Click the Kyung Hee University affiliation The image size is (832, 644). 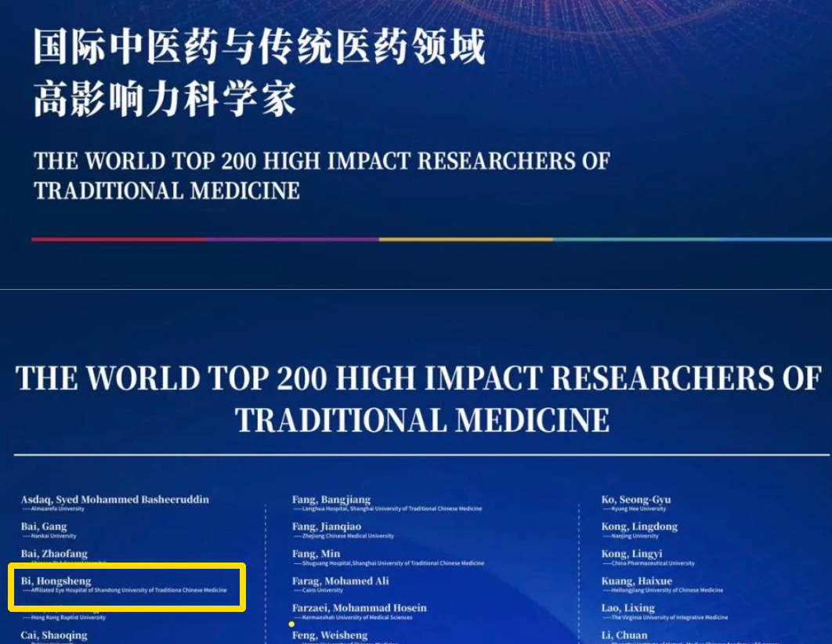click(x=634, y=508)
